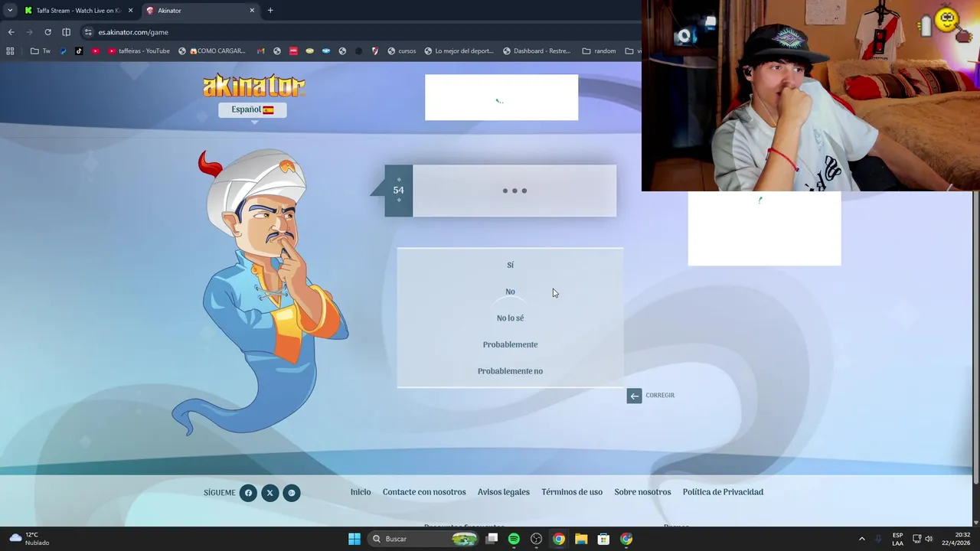This screenshot has width=980, height=551.
Task: Open 'Política de Privacidad' link
Action: coord(723,492)
